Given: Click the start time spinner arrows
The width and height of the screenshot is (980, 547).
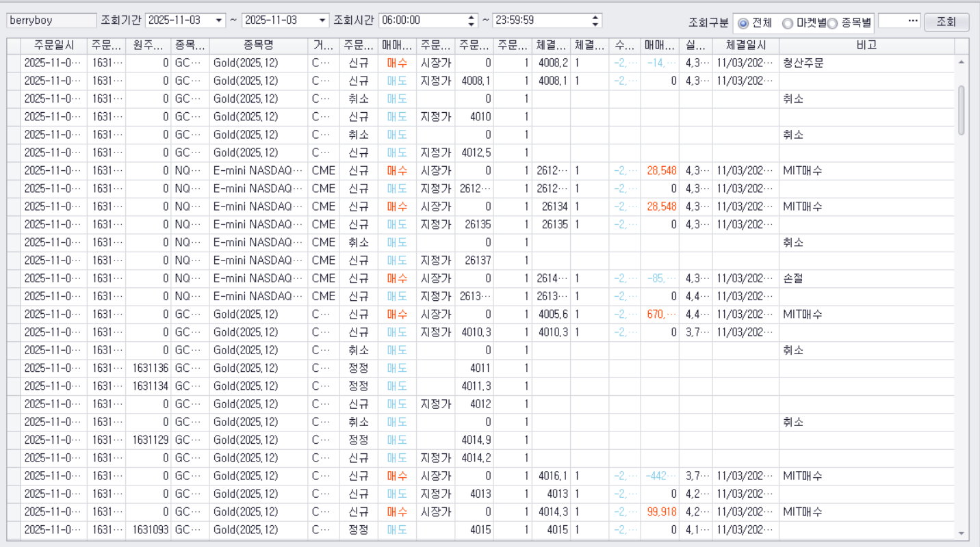Looking at the screenshot, I should [472, 21].
